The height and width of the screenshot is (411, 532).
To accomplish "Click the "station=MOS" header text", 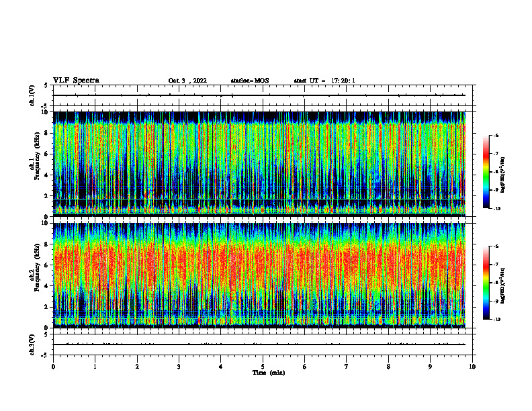I will click(x=250, y=81).
